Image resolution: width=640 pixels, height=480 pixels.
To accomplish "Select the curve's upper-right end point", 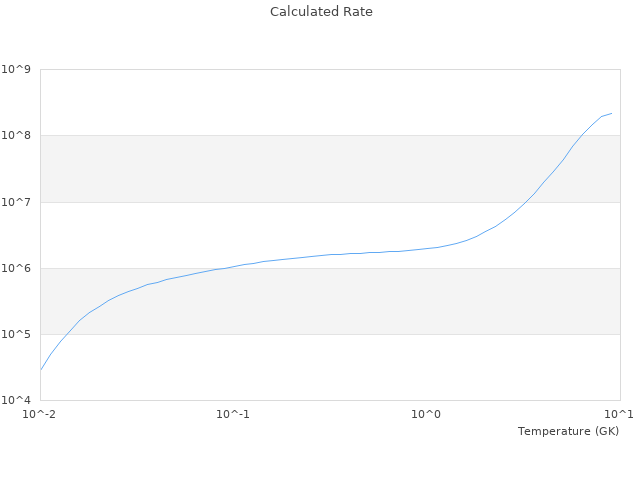I will 611,113.
